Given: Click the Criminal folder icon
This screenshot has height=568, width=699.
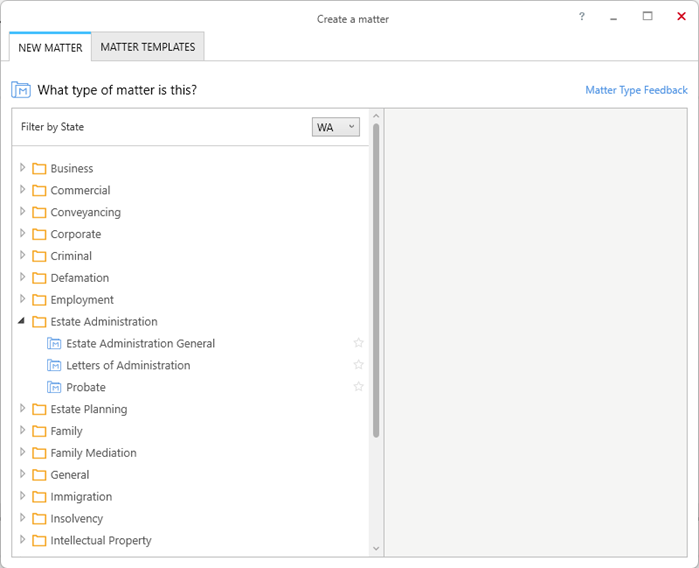Looking at the screenshot, I should coord(39,256).
